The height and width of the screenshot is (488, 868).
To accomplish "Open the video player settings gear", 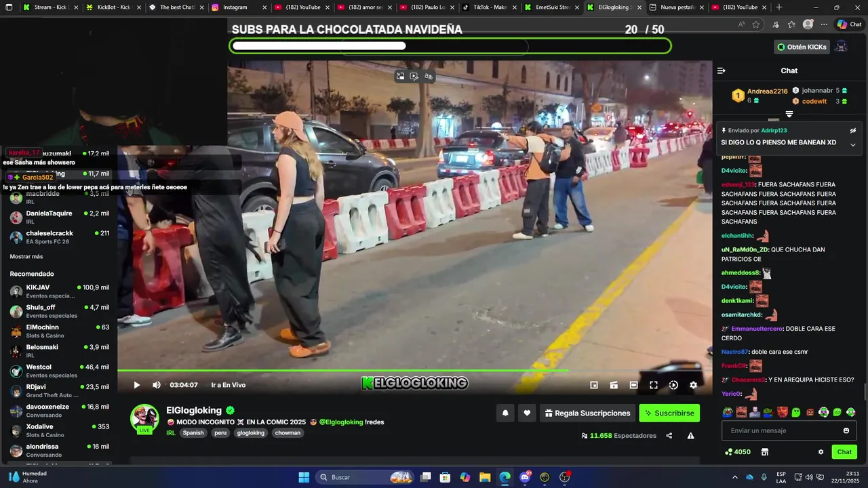I will coord(693,385).
